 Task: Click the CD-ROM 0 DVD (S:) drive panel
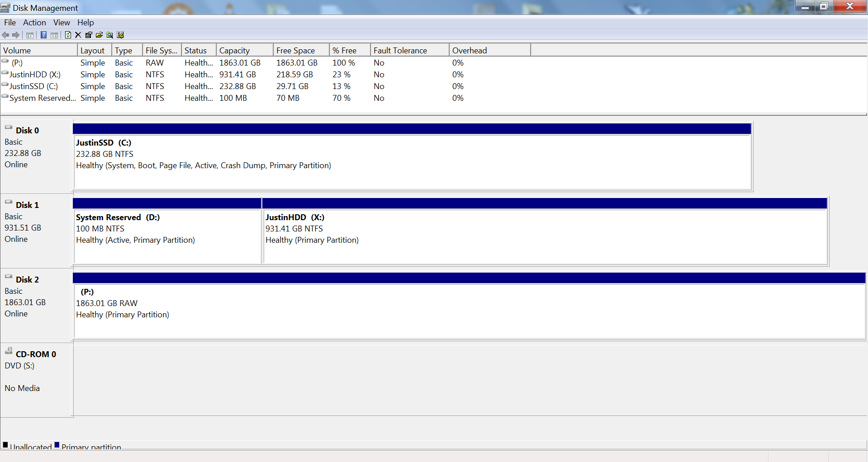[x=37, y=380]
